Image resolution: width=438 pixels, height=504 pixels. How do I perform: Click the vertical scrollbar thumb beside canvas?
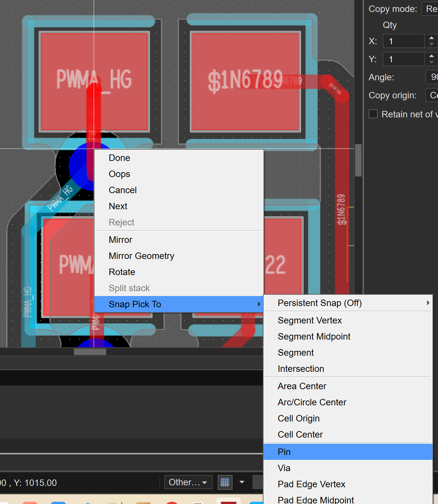358,160
